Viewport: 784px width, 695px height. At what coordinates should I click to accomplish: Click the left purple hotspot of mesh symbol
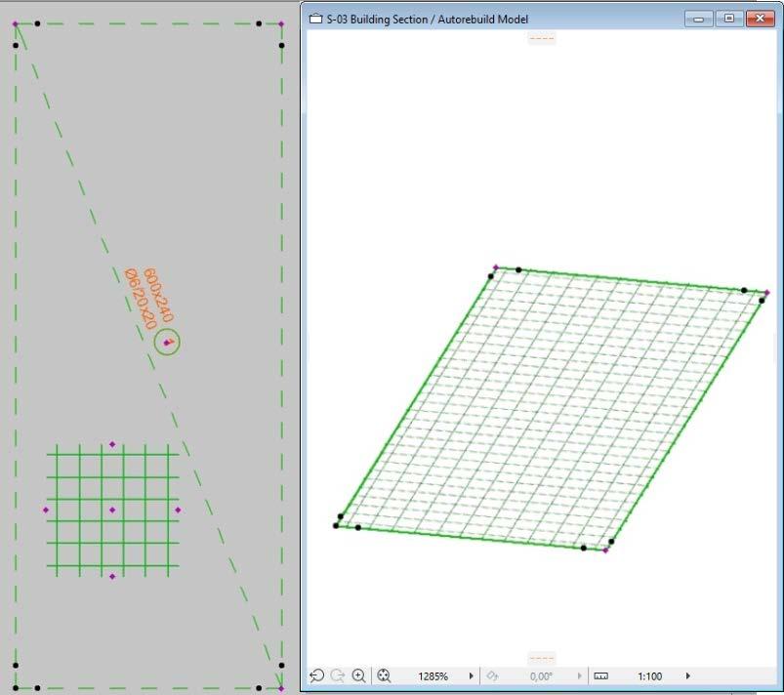[x=46, y=510]
